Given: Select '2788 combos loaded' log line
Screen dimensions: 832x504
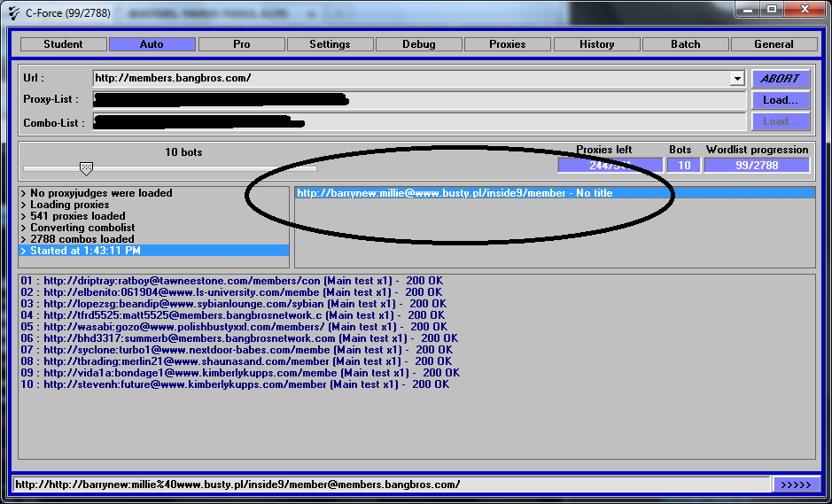Looking at the screenshot, I should point(154,239).
